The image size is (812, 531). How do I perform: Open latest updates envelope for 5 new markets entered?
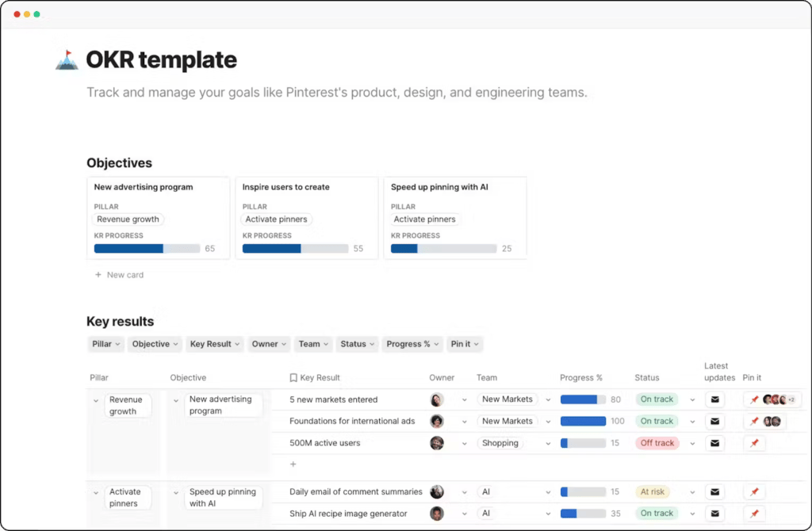(x=714, y=399)
